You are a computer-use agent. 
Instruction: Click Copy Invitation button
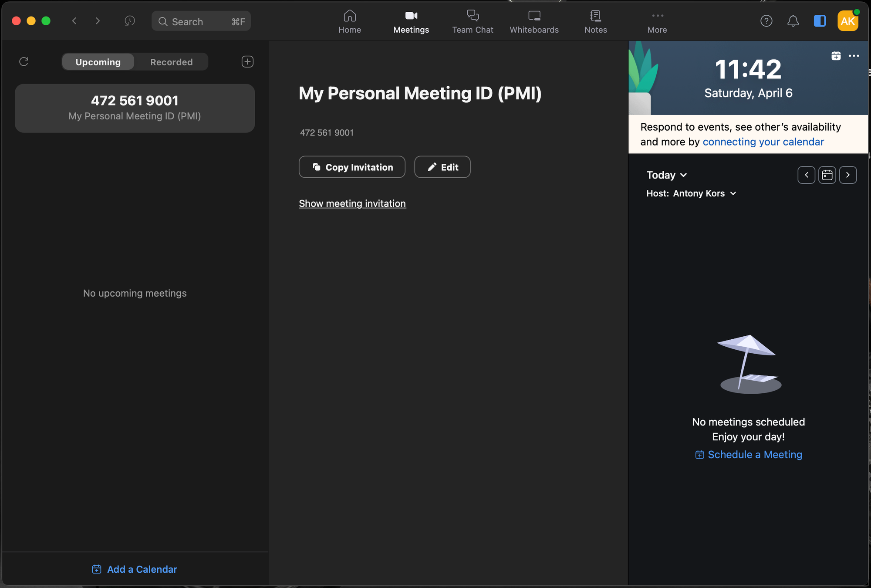tap(352, 167)
